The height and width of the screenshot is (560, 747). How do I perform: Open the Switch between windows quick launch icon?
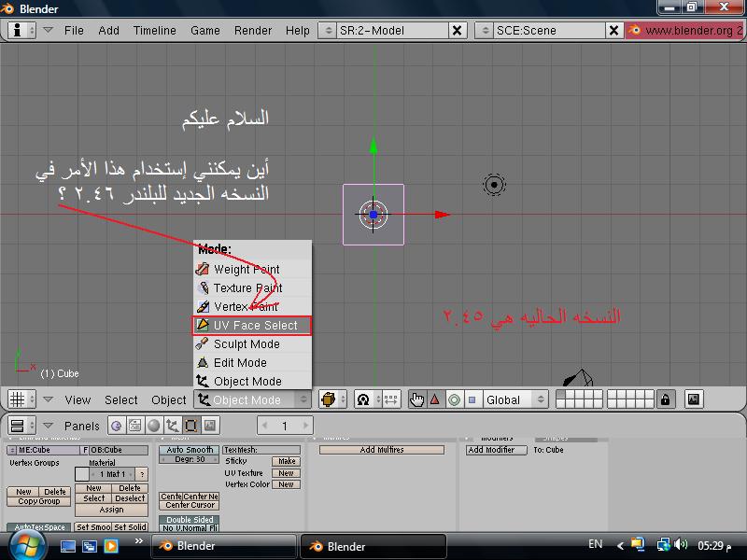pos(90,546)
